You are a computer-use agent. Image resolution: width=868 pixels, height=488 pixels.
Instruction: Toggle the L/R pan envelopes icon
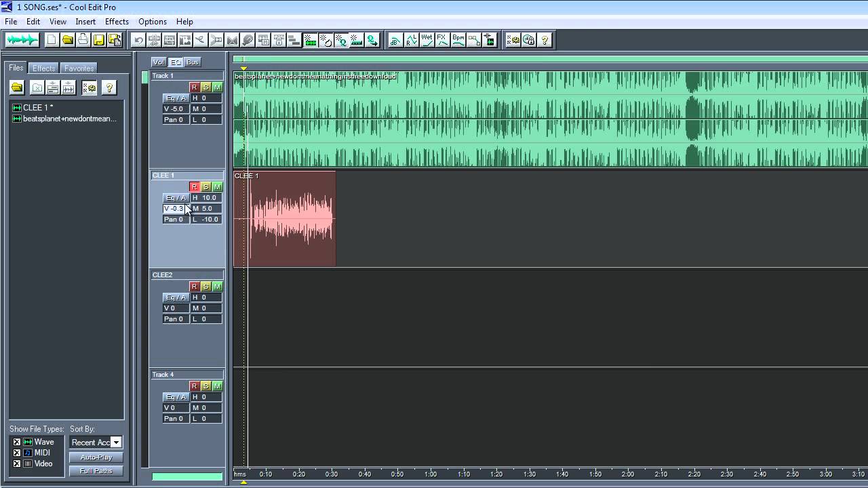point(411,40)
